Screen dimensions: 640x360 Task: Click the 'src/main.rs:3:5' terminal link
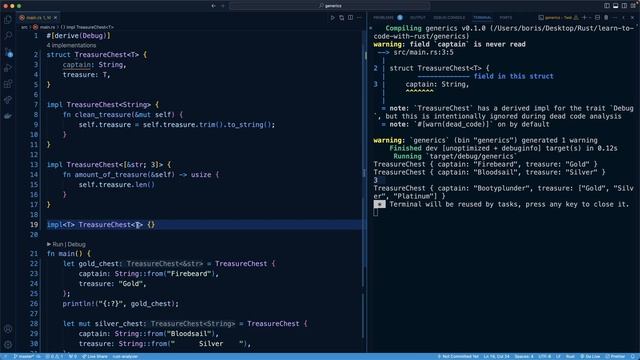pyautogui.click(x=423, y=52)
